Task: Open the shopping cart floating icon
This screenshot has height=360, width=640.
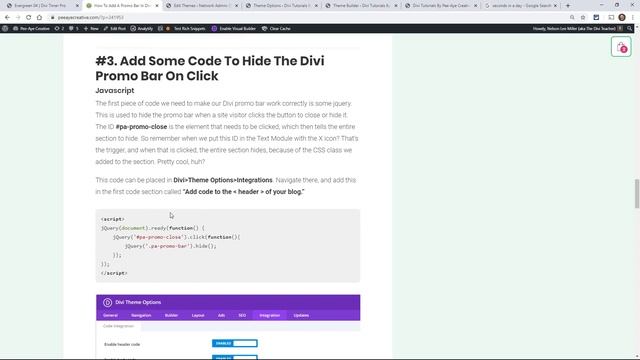Action: coord(621,47)
